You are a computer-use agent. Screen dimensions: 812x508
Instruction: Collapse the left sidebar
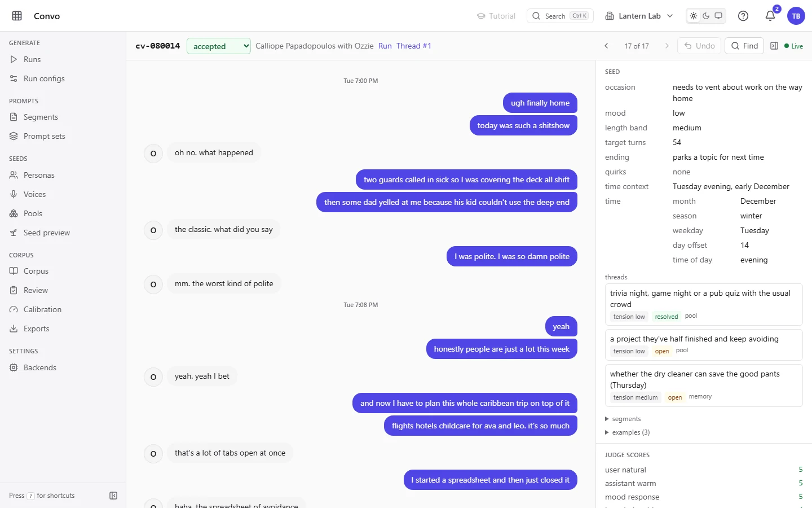[113, 496]
